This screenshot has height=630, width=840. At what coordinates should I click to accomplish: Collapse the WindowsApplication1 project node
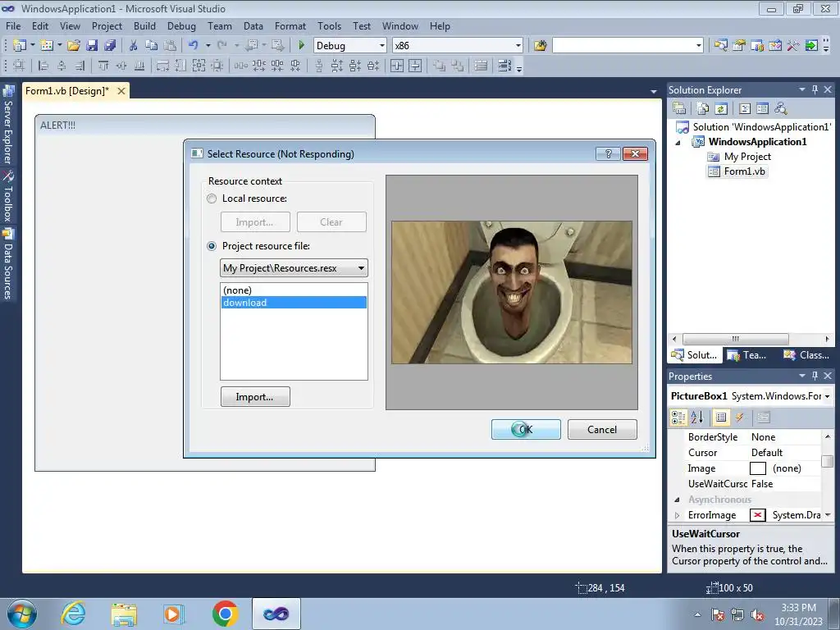678,143
